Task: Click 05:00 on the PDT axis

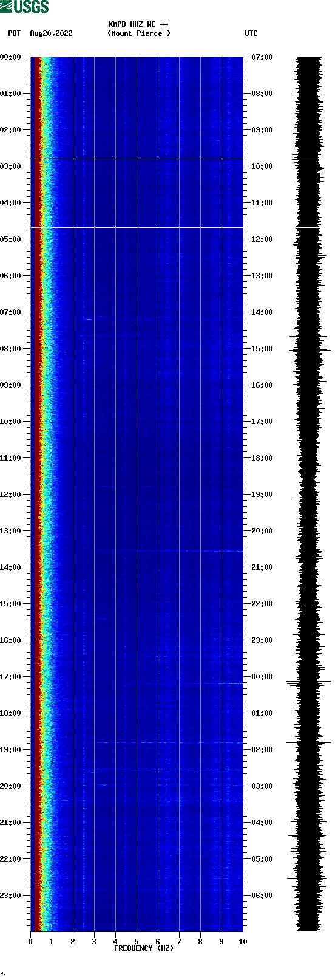Action: click(x=11, y=239)
